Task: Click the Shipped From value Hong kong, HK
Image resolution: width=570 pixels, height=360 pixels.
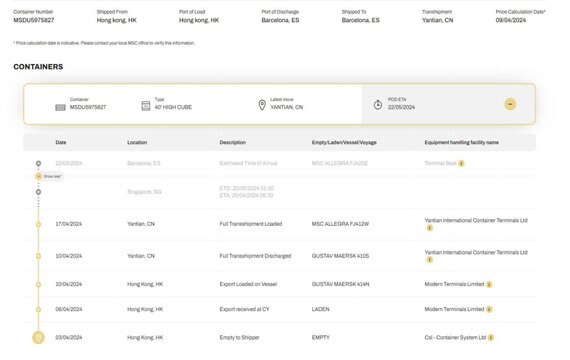Action: (x=116, y=20)
